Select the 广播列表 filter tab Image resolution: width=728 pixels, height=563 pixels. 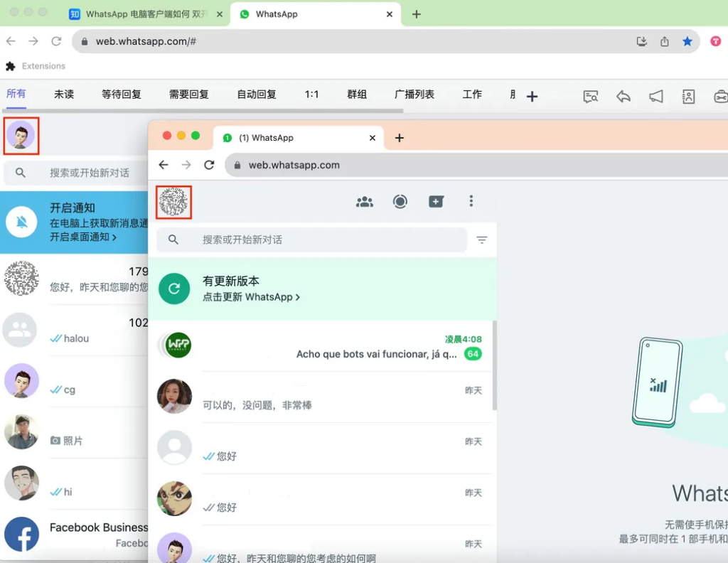414,95
